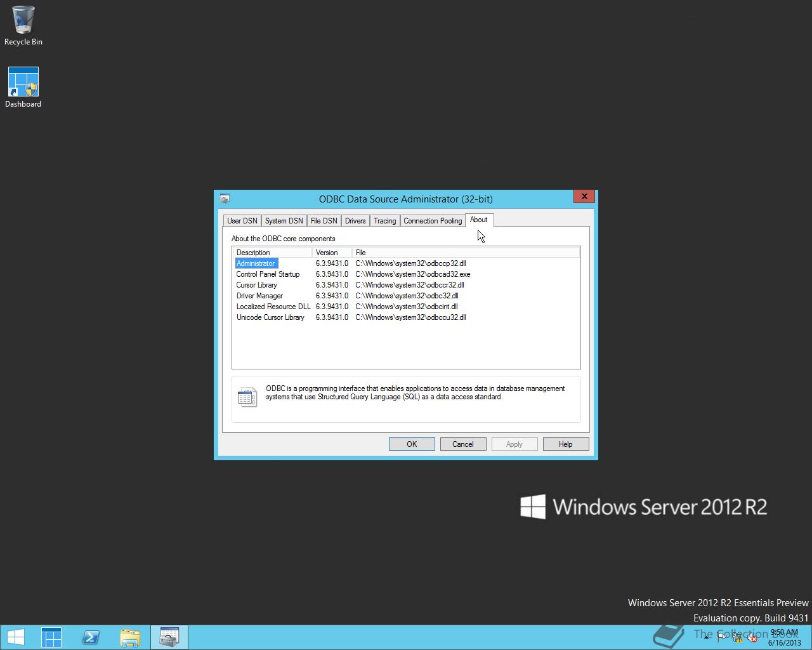Click the odbccp32.dll file path
This screenshot has width=812, height=650.
[x=410, y=263]
